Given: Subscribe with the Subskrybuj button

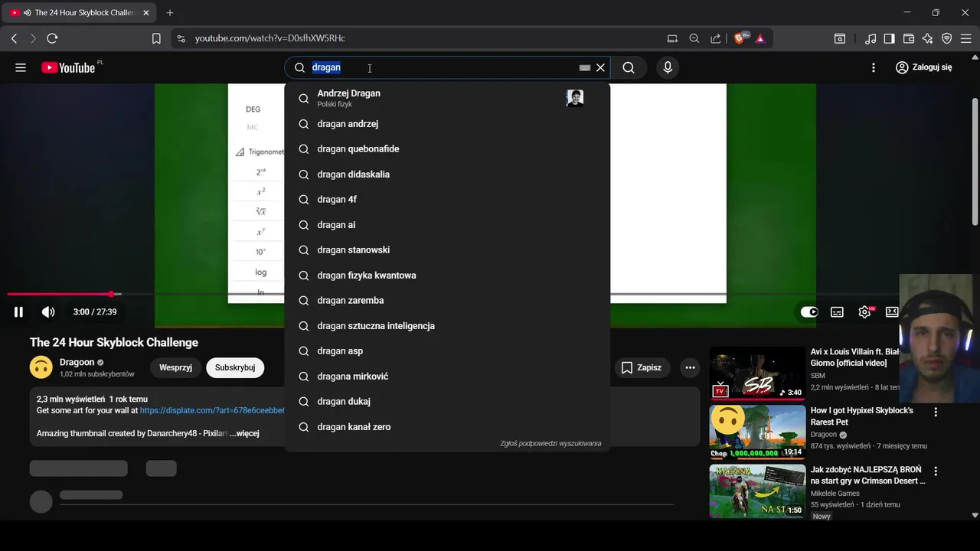Looking at the screenshot, I should pyautogui.click(x=235, y=367).
